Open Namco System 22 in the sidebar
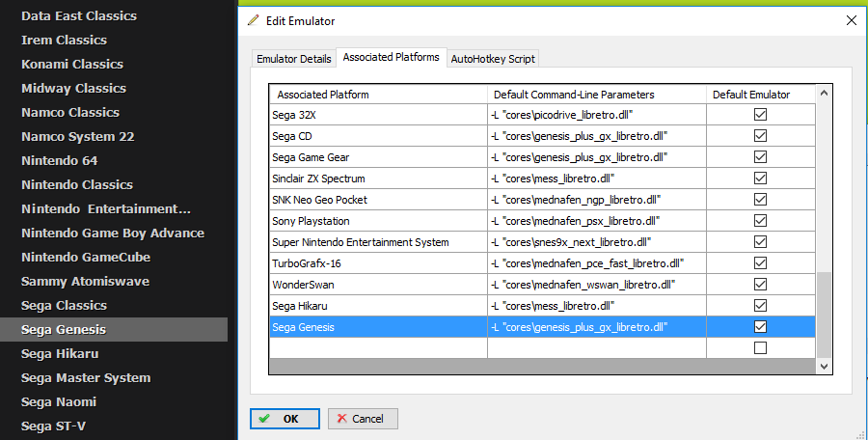The height and width of the screenshot is (440, 868). pyautogui.click(x=78, y=136)
